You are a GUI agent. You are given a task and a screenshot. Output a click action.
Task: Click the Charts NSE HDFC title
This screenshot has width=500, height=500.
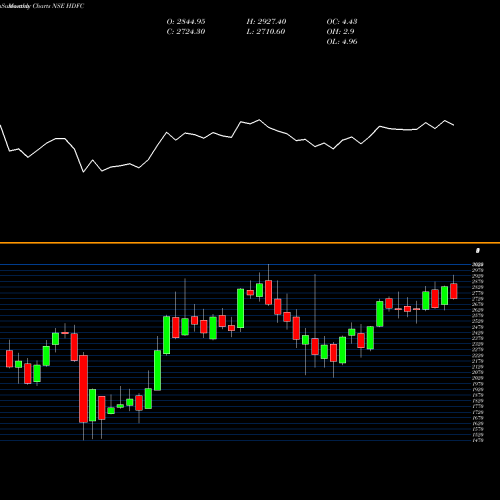(58, 6)
